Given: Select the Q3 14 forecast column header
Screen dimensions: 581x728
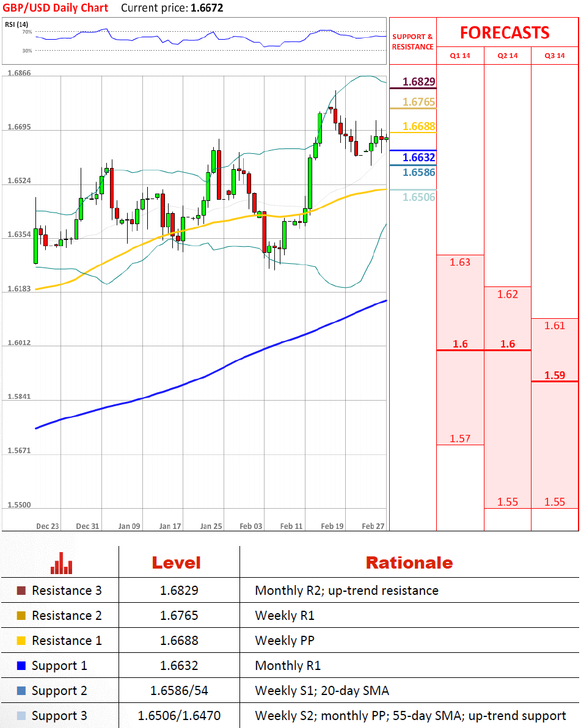Looking at the screenshot, I should (x=555, y=56).
